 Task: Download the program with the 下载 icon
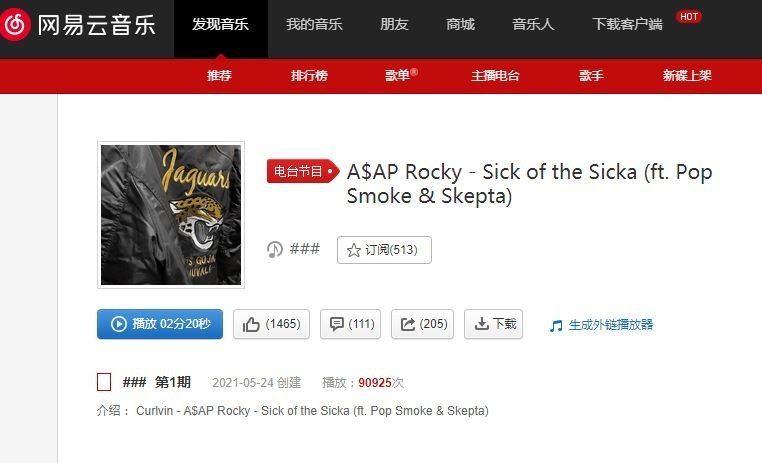point(493,324)
